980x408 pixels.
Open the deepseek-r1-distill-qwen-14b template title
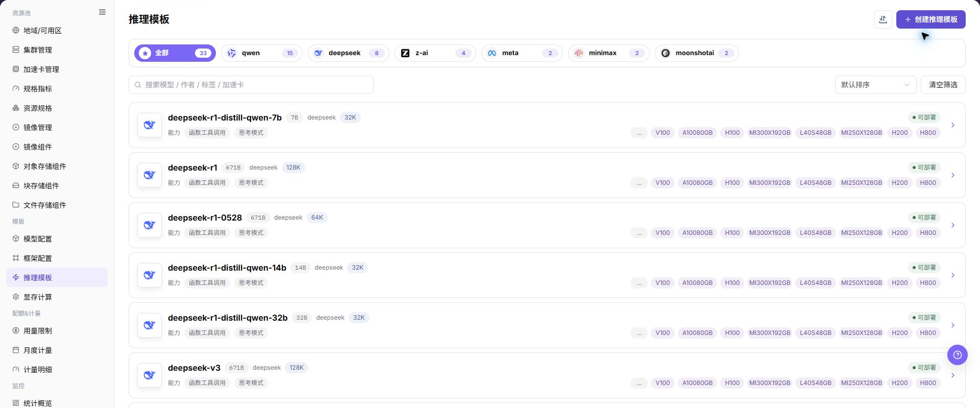(x=227, y=268)
